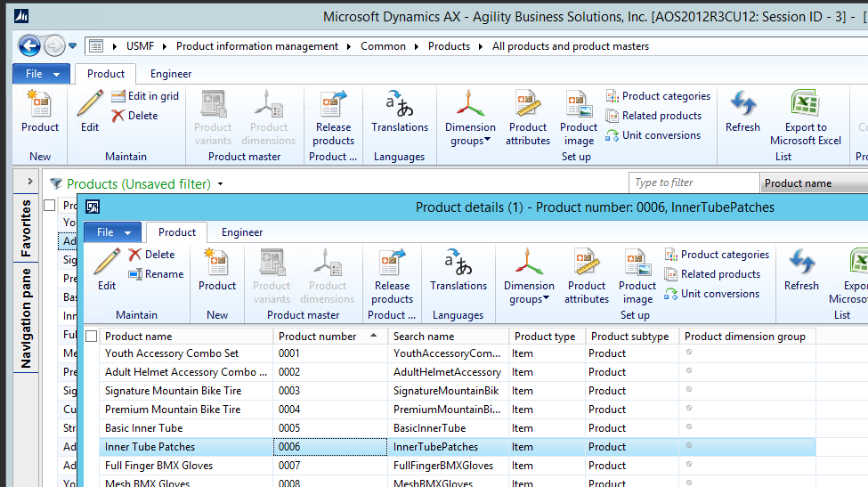Screen dimensions: 868x487
Task: Select the Product tab in main ribbon
Action: [x=106, y=74]
